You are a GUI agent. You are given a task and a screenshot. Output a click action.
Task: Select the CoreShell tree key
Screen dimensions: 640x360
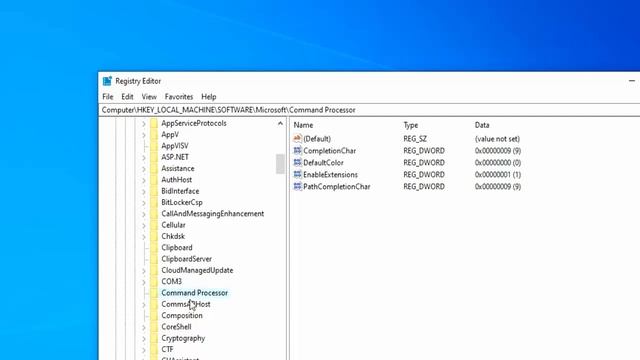coord(176,327)
